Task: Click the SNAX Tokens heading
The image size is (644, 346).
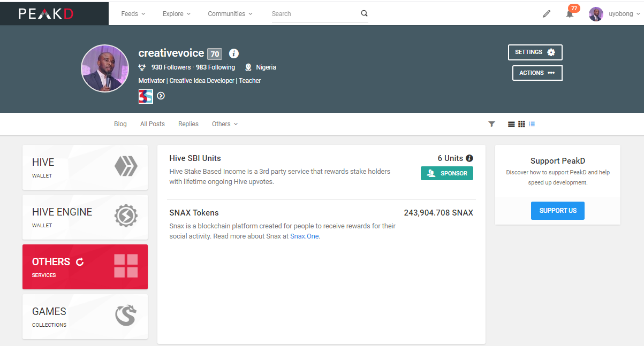Action: click(194, 213)
